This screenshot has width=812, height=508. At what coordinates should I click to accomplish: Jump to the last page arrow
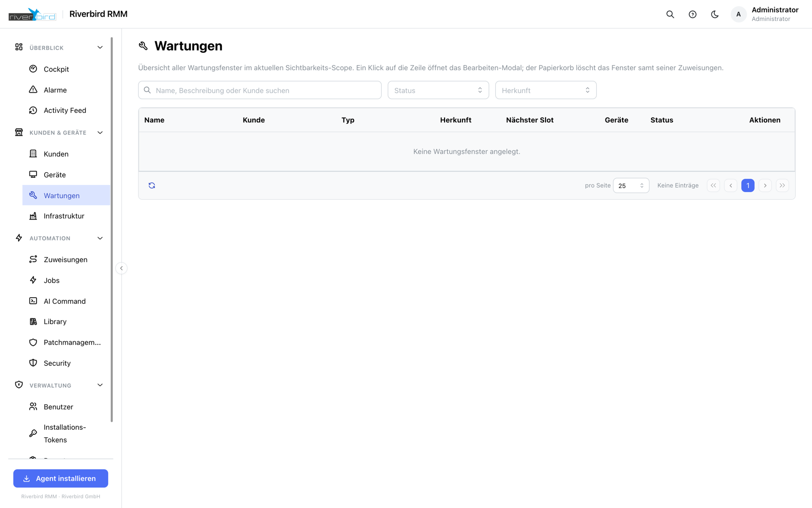(x=782, y=185)
